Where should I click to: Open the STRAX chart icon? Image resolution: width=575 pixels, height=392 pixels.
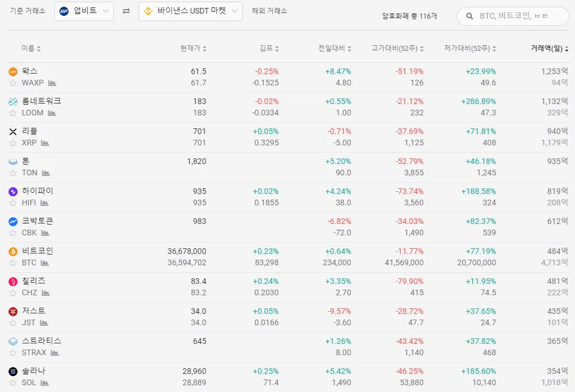55,353
